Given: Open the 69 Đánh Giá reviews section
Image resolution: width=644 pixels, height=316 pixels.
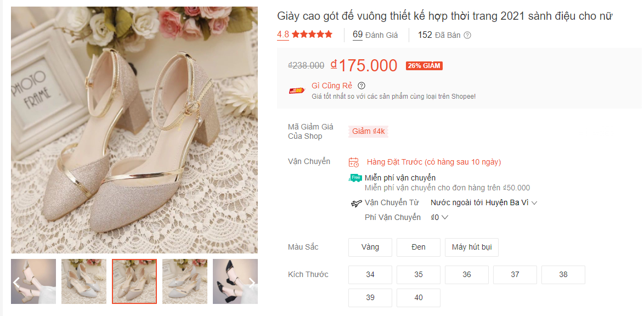Looking at the screenshot, I should (375, 35).
